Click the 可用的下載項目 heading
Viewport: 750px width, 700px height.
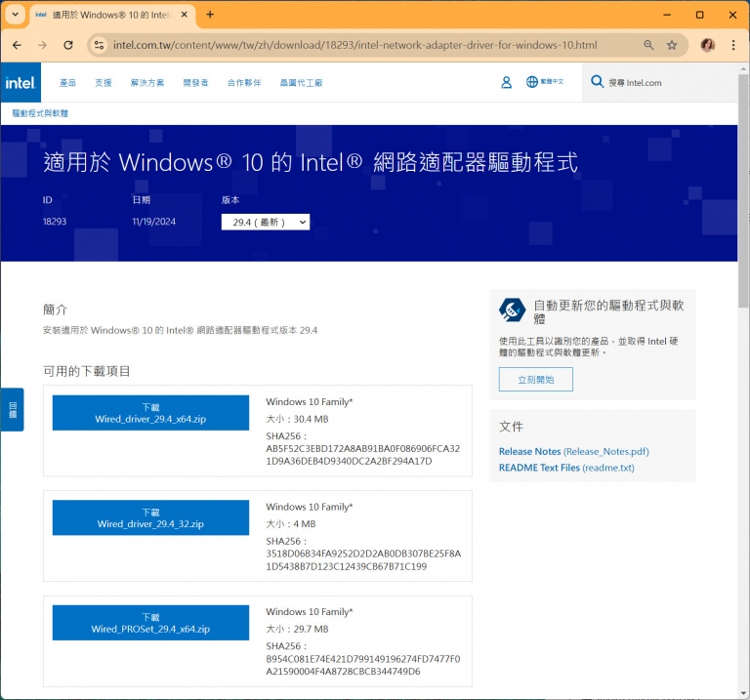pyautogui.click(x=87, y=371)
